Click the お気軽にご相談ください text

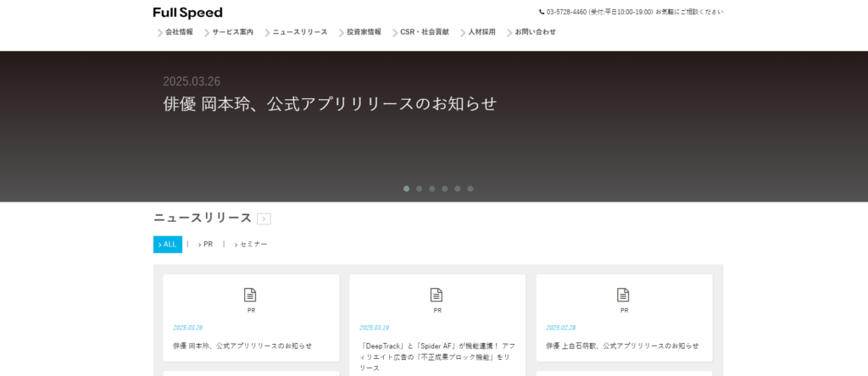(689, 12)
